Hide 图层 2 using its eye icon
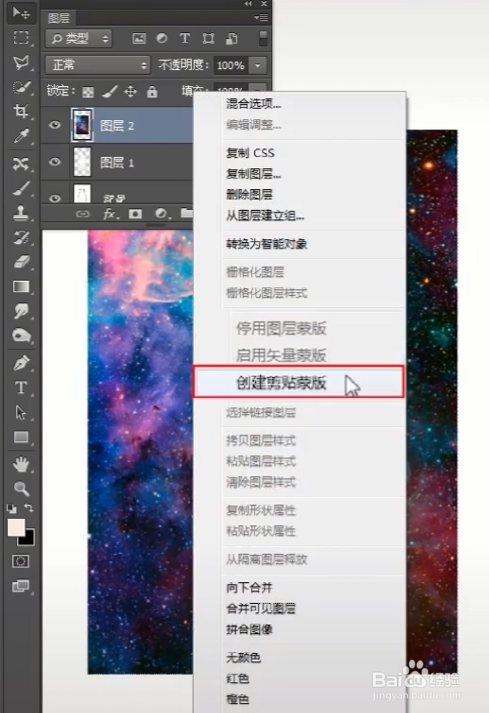 [x=55, y=125]
